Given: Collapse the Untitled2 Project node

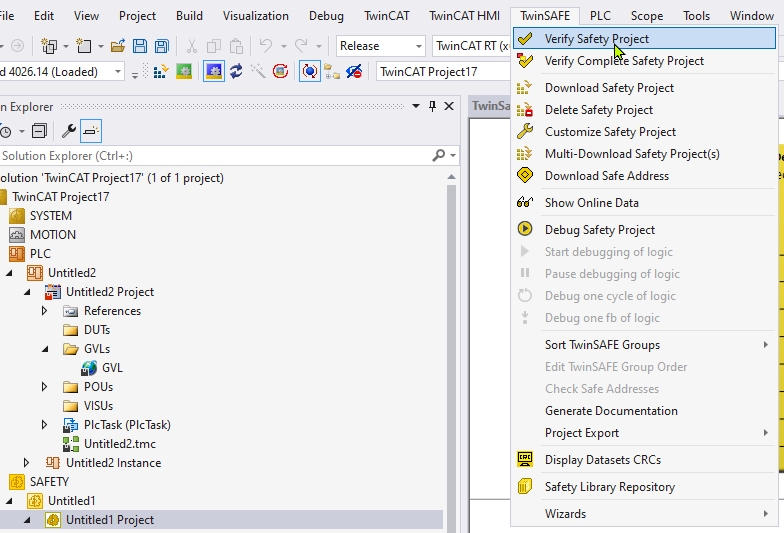Looking at the screenshot, I should tap(28, 292).
